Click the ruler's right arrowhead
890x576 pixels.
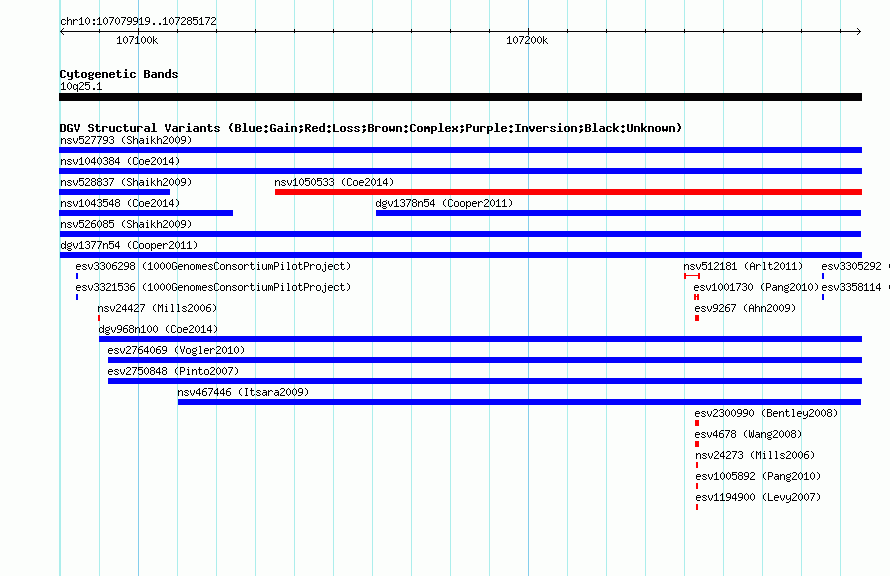(x=859, y=31)
